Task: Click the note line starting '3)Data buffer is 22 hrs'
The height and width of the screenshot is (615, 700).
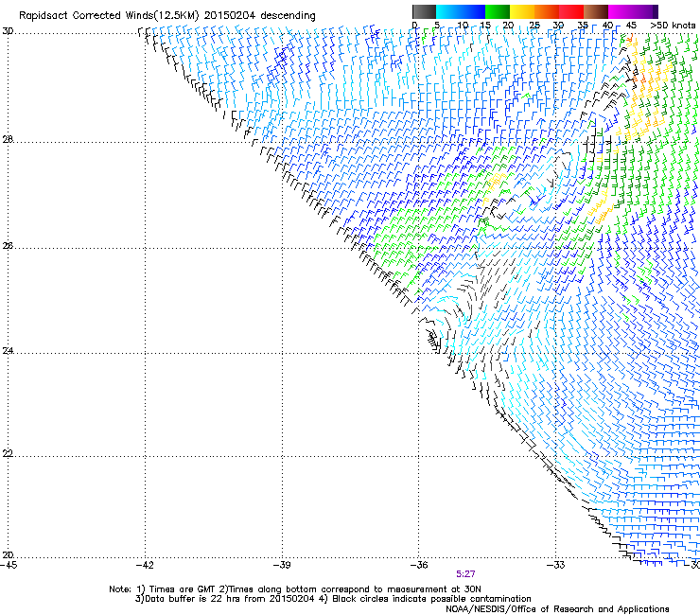Action: point(333,599)
